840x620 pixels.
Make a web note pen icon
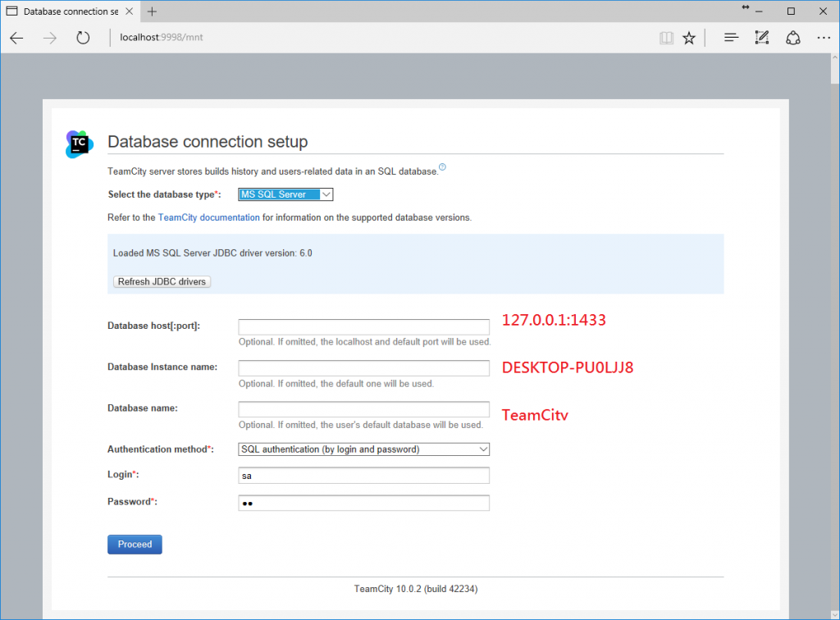[x=762, y=38]
